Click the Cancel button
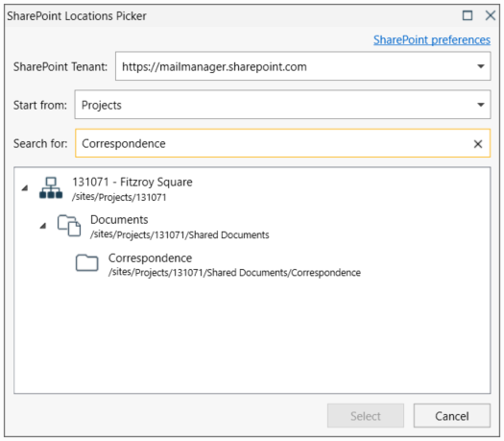Screen dimensions: 504x441 452,416
